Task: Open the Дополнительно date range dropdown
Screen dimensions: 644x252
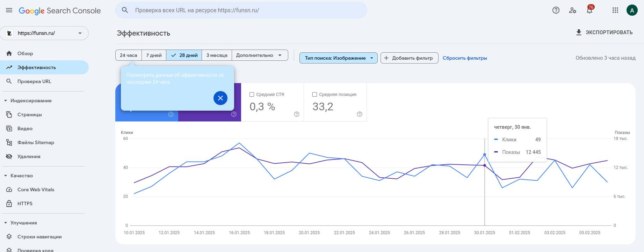Action: pyautogui.click(x=259, y=55)
